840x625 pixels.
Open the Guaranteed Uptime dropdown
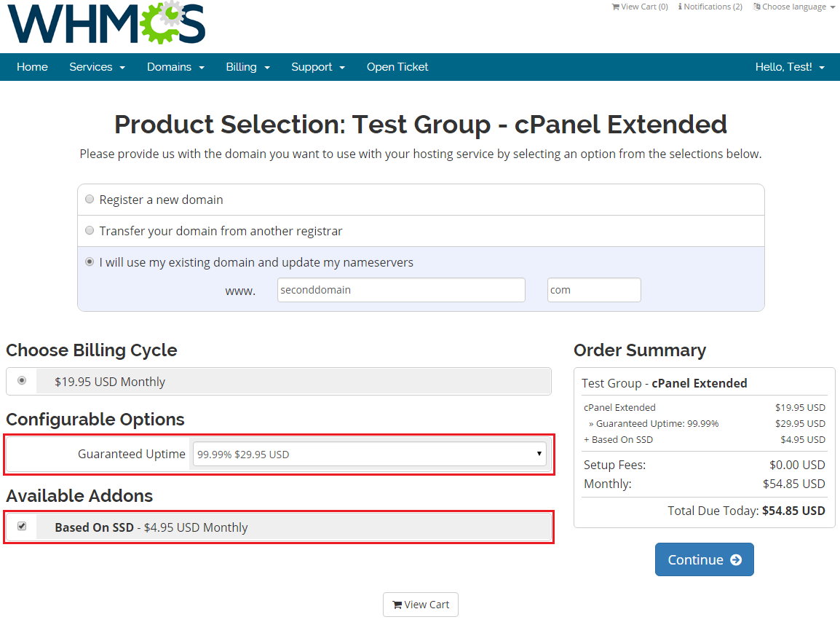370,454
